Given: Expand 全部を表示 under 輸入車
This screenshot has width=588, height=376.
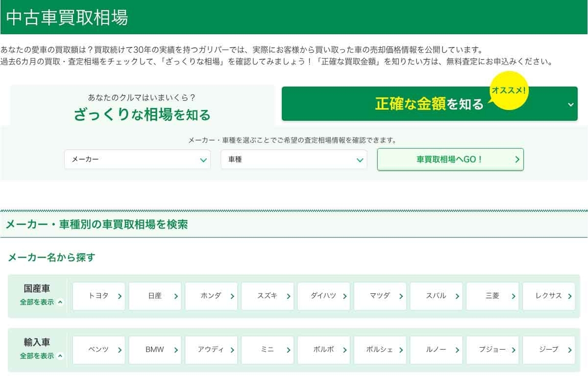Looking at the screenshot, I should click(42, 356).
